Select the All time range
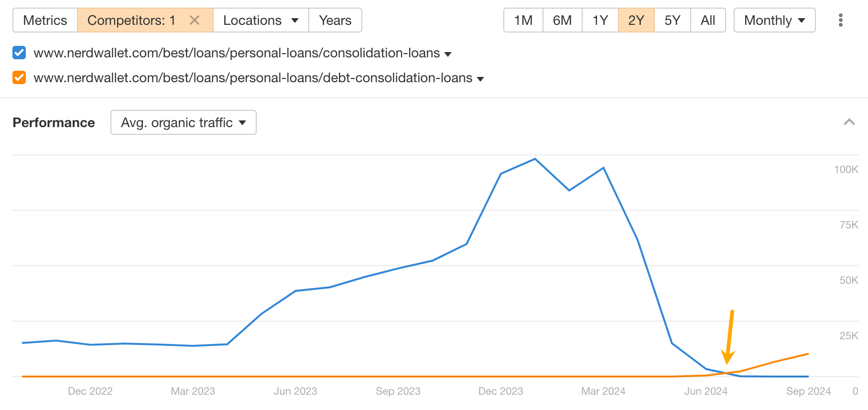This screenshot has width=868, height=410. [708, 20]
